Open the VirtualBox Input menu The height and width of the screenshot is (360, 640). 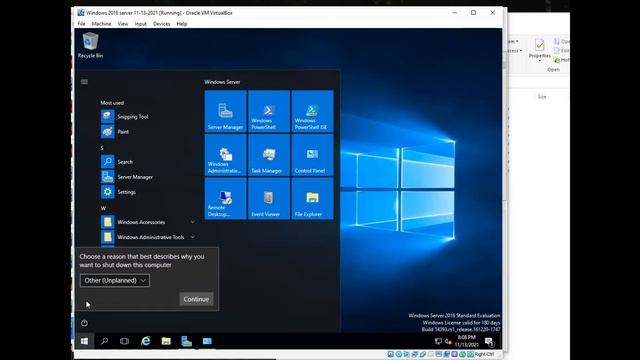140,24
